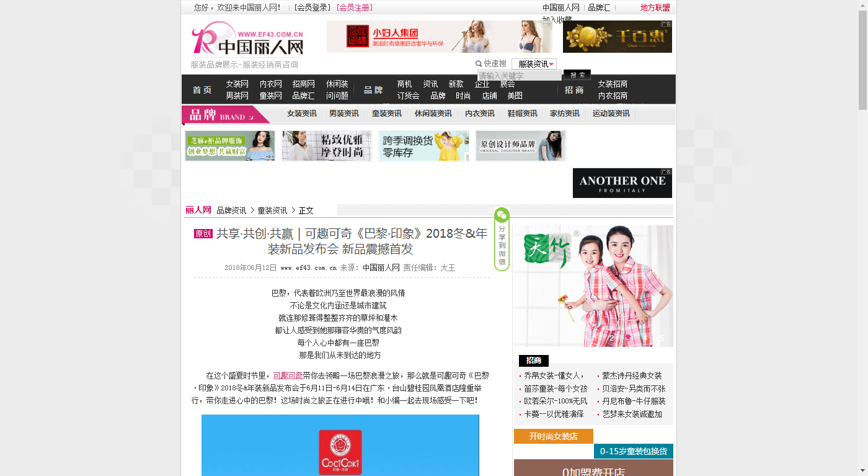Click the ANOTHER ONE from Italy advertisement
The width and height of the screenshot is (868, 476).
pyautogui.click(x=622, y=183)
